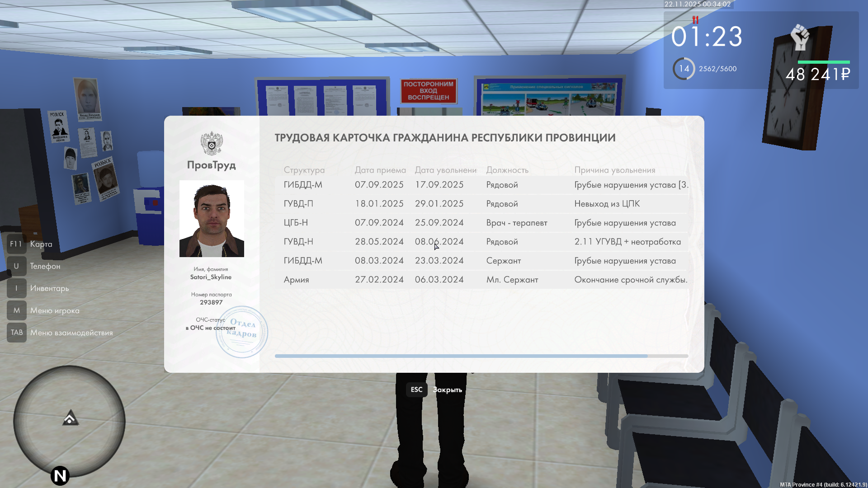This screenshot has width=868, height=488.
Task: Select the Армия employment row
Action: [x=481, y=280]
